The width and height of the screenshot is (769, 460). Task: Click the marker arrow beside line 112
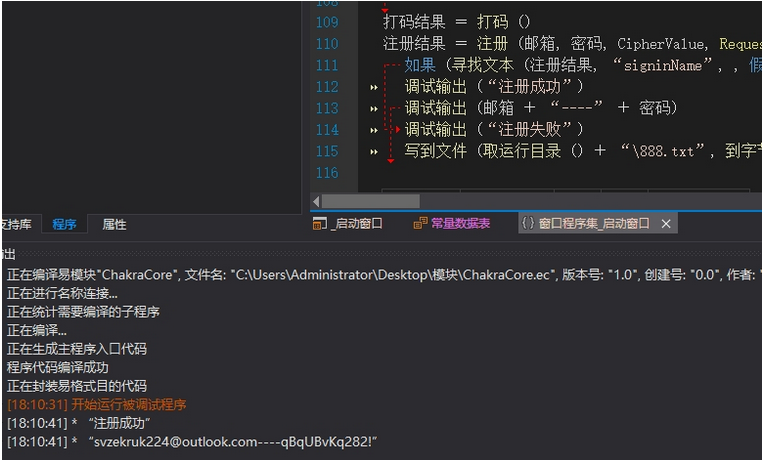pos(374,88)
